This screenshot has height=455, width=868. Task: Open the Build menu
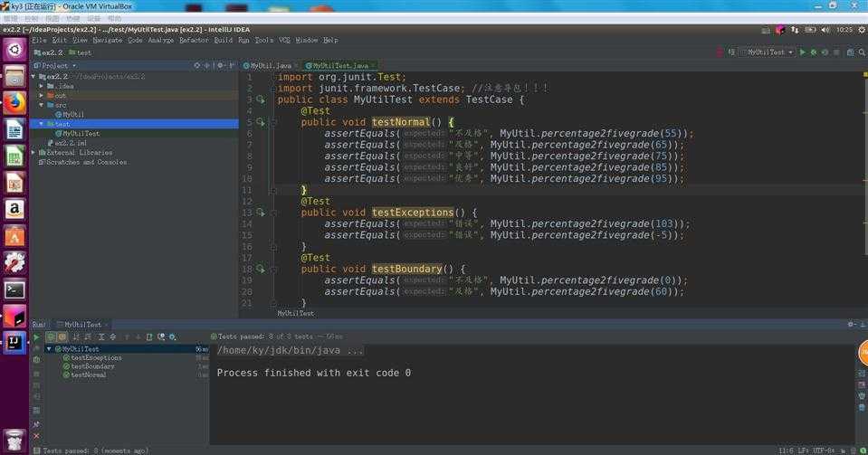point(223,41)
